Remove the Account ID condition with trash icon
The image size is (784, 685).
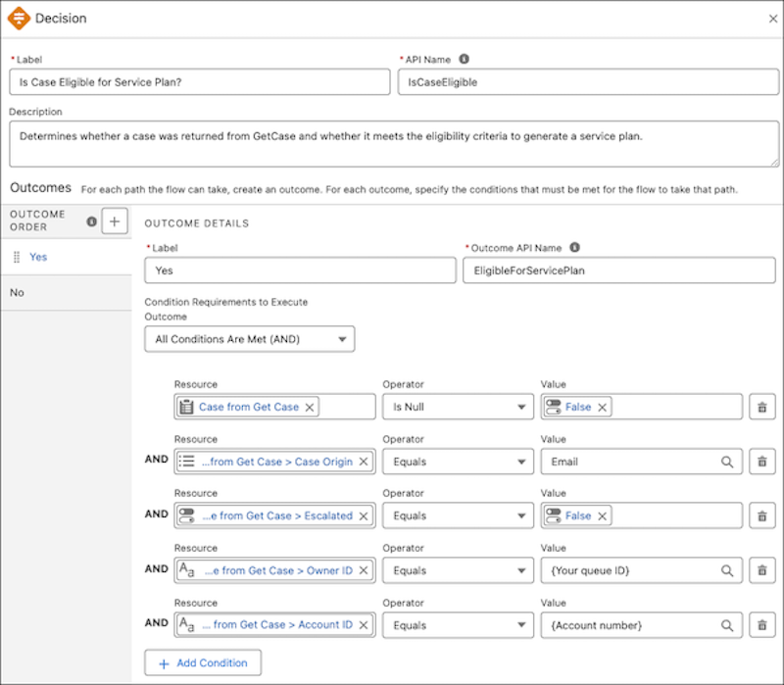click(x=761, y=624)
